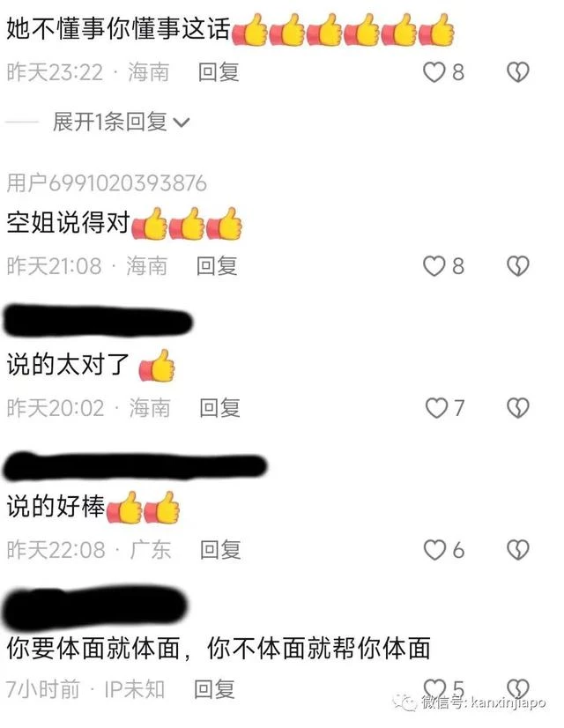The image size is (564, 728).
Task: Reply to the 昨天23:22 海南 comment
Action: 219,72
